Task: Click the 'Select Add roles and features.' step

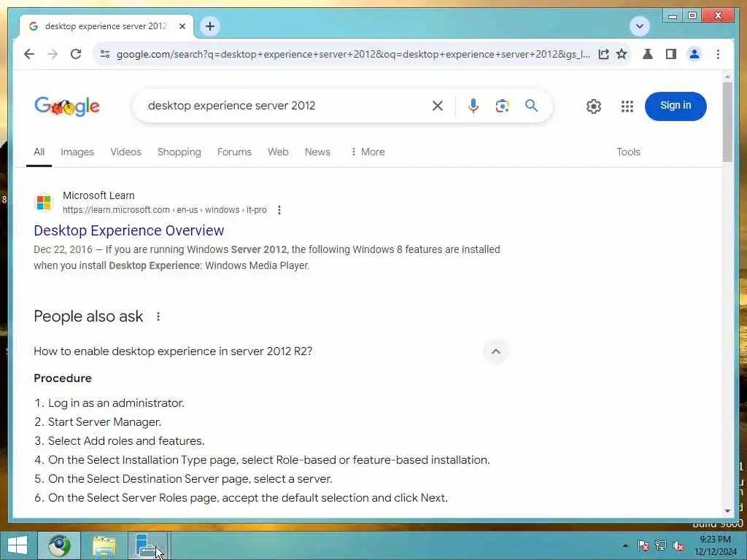Action: pos(126,441)
